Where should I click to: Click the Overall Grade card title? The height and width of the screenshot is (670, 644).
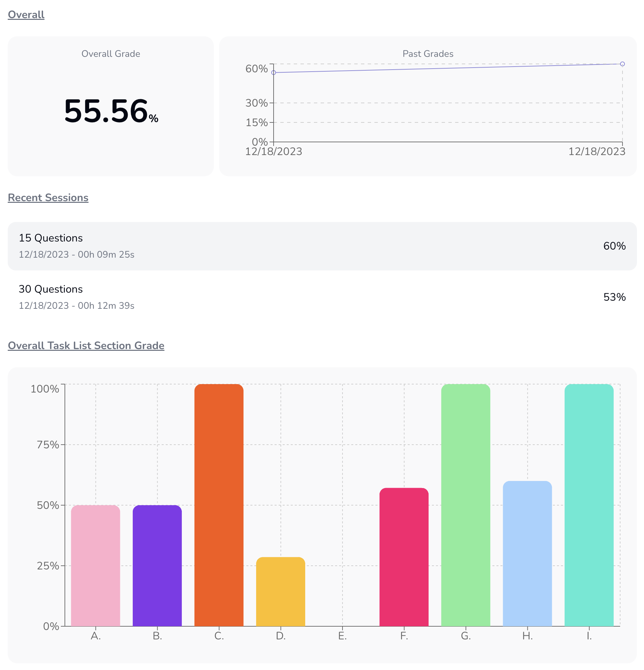(111, 54)
